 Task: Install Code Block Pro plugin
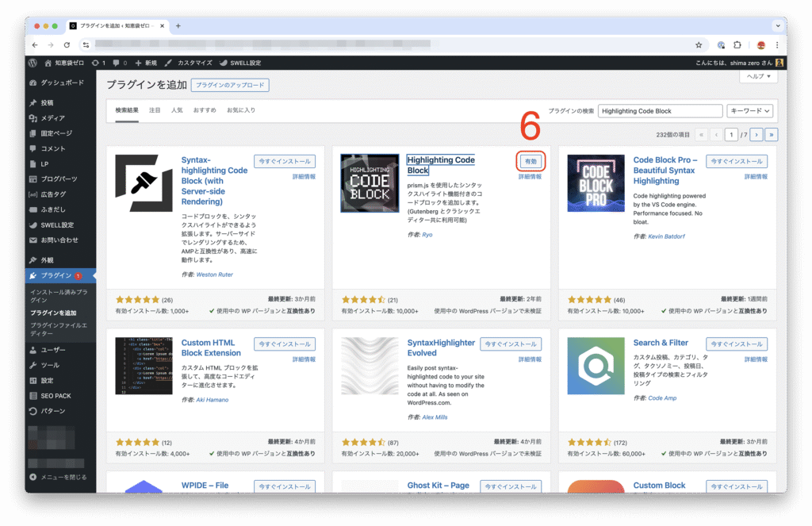coord(737,161)
